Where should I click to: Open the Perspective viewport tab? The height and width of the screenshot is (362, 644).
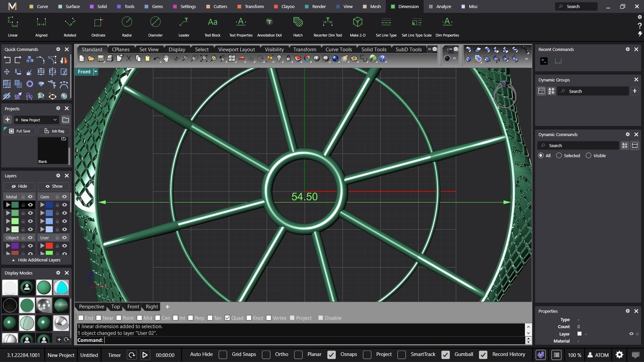tap(92, 307)
